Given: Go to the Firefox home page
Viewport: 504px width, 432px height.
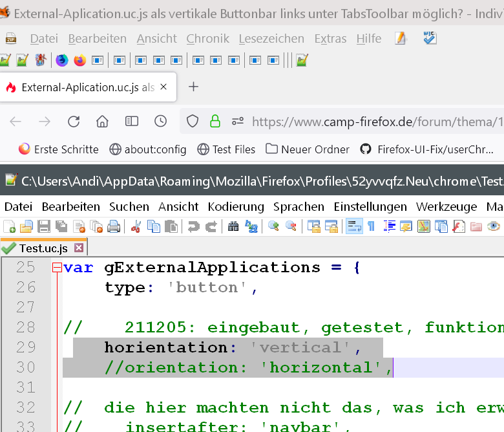Looking at the screenshot, I should (x=102, y=122).
